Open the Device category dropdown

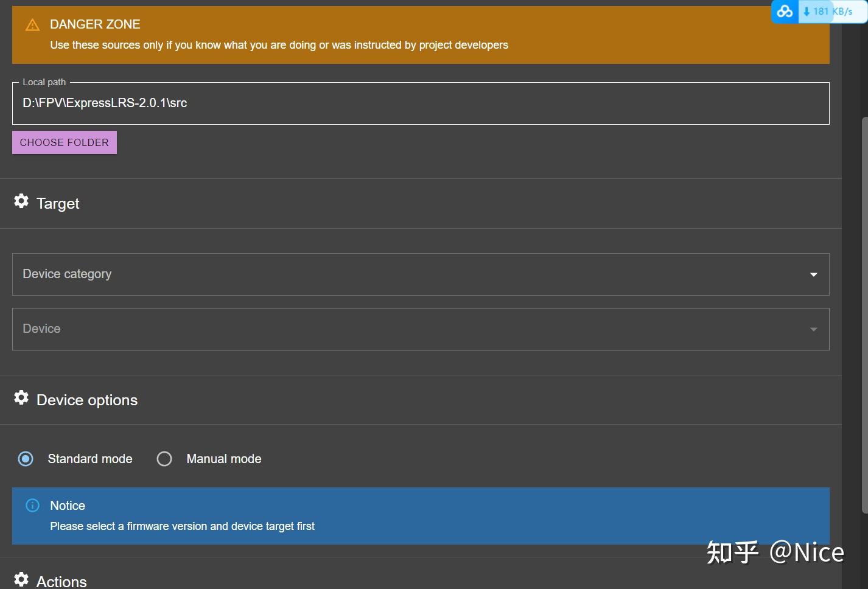[420, 274]
